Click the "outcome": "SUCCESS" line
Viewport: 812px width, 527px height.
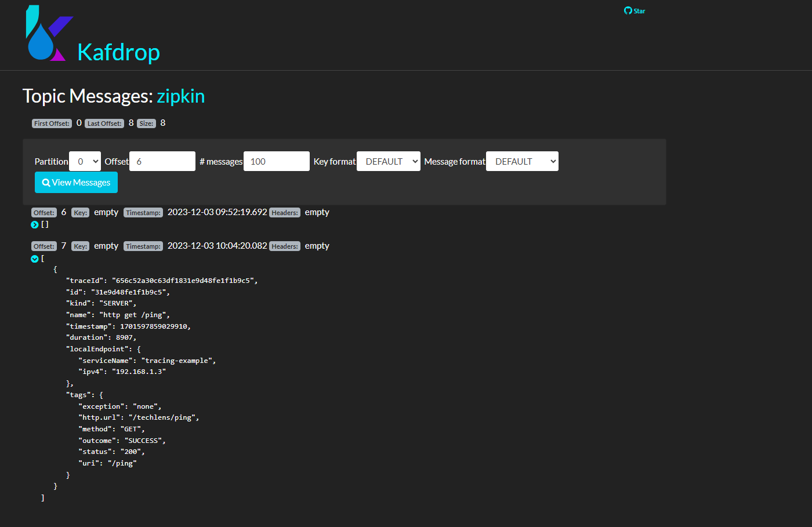tap(122, 441)
